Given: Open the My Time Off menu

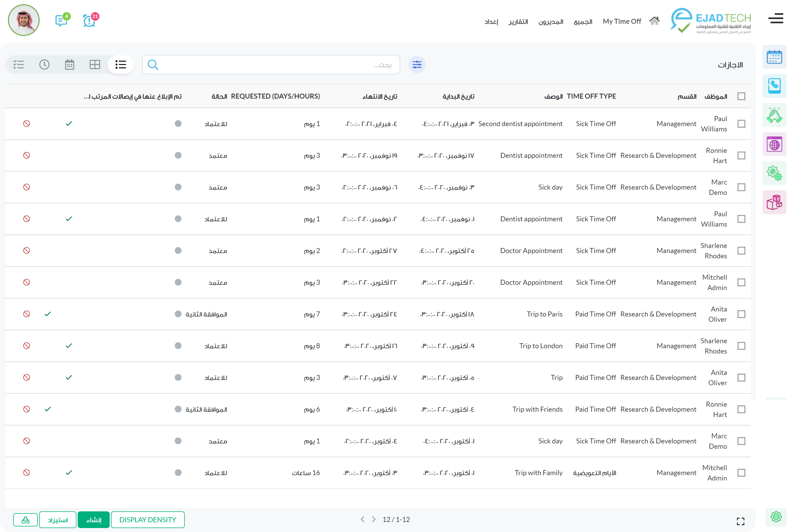Looking at the screenshot, I should 621,21.
